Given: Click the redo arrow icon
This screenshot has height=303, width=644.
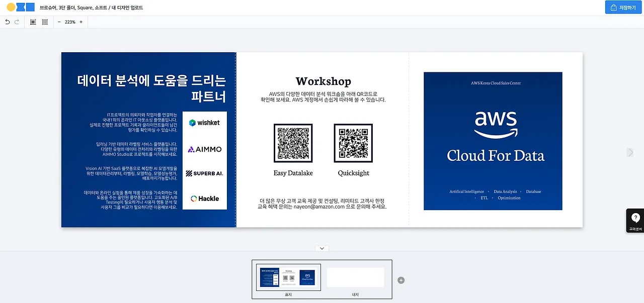Looking at the screenshot, I should tap(17, 22).
